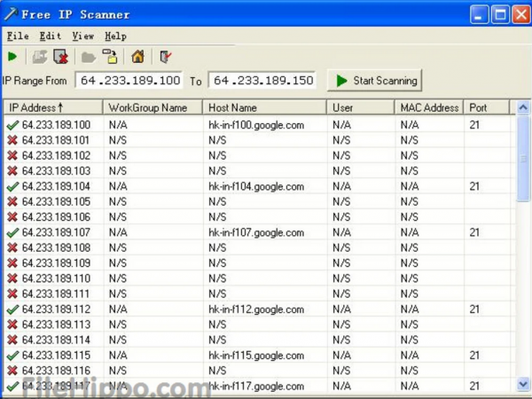Select host name hk-in-f112.google.com
This screenshot has width=532, height=399.
pos(256,309)
